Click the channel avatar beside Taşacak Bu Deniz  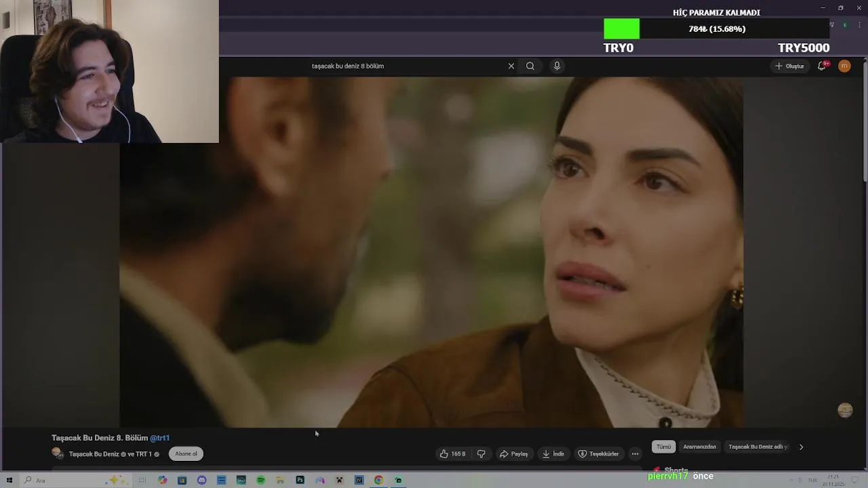click(58, 453)
